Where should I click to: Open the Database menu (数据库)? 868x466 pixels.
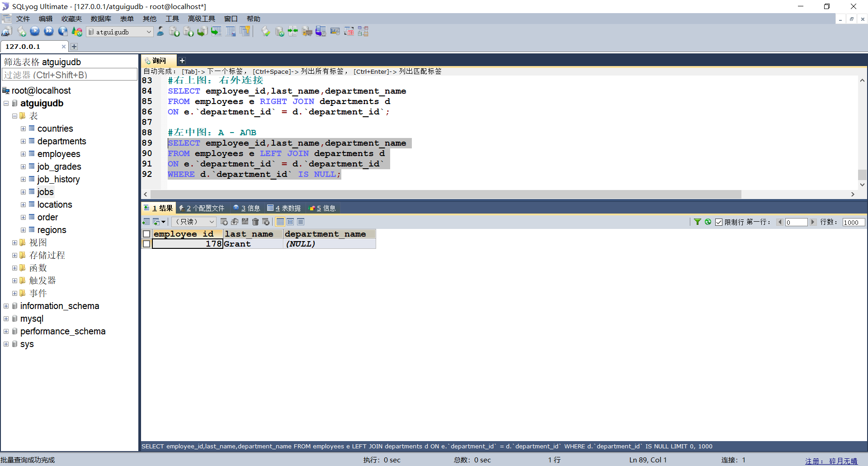(x=101, y=19)
